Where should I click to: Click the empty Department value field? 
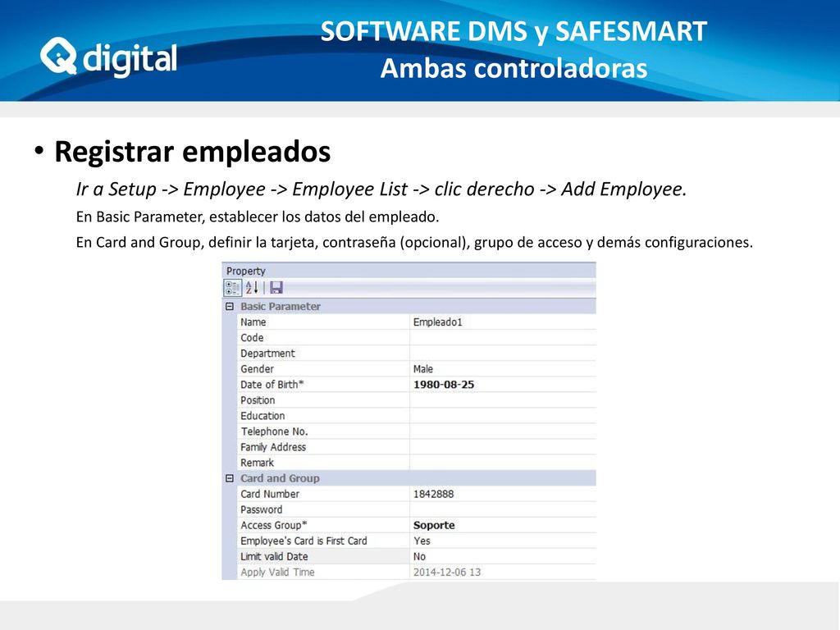pyautogui.click(x=503, y=353)
